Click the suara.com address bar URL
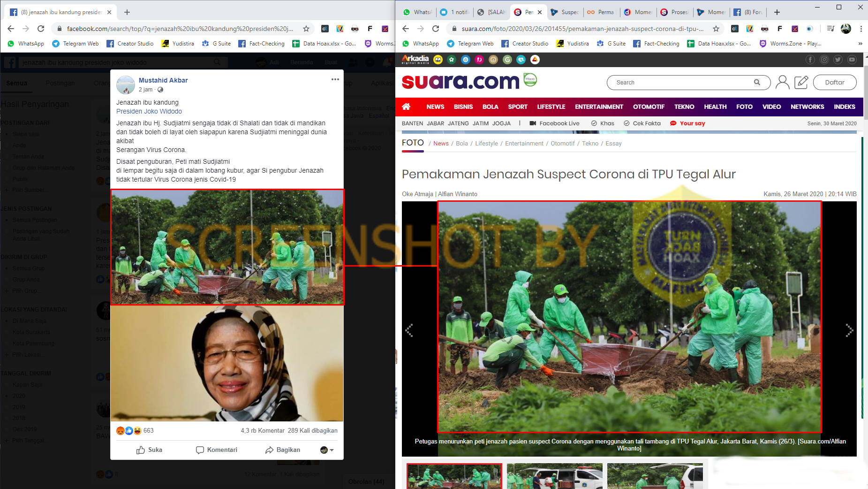Viewport: 868px width, 489px height. 583,29
